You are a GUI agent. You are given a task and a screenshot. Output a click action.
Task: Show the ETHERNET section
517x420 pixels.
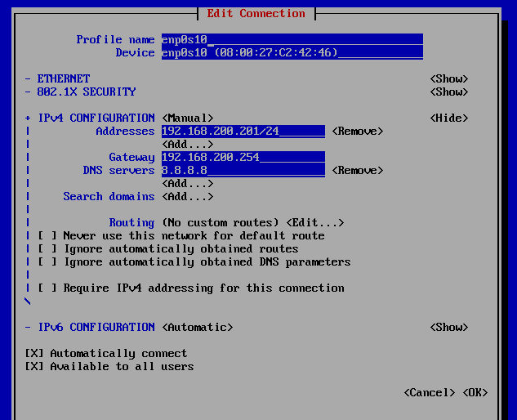(448, 79)
